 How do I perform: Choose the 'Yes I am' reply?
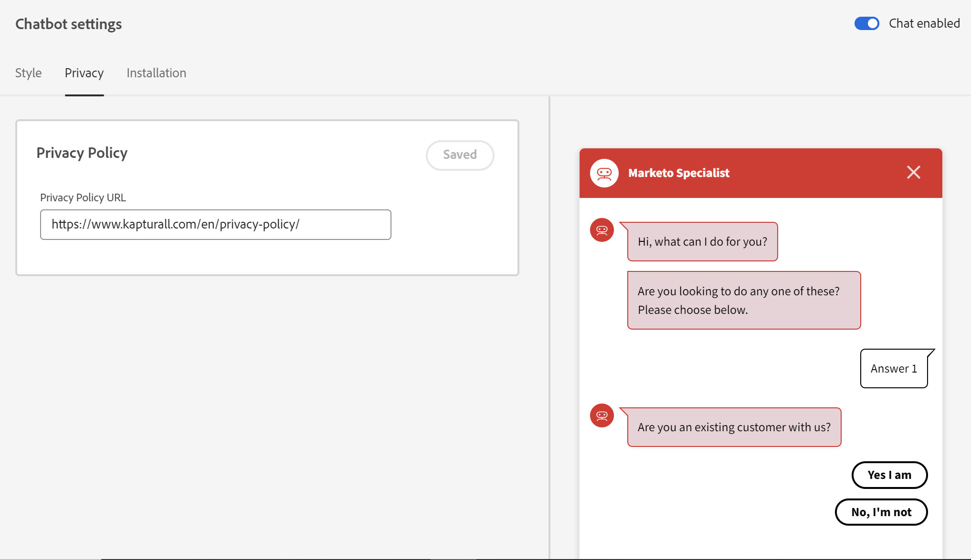(889, 475)
